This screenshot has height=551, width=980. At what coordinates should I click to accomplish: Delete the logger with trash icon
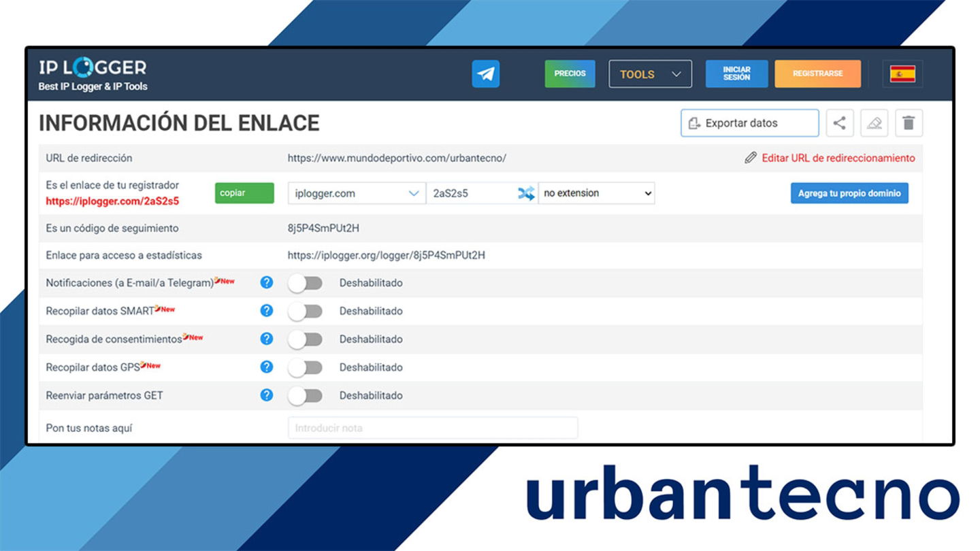(909, 123)
